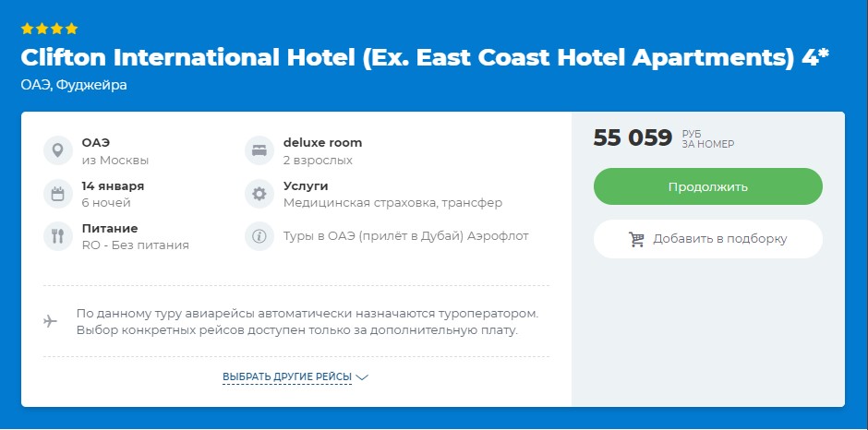Click the Clifton International Hotel title
This screenshot has width=868, height=430.
click(425, 57)
